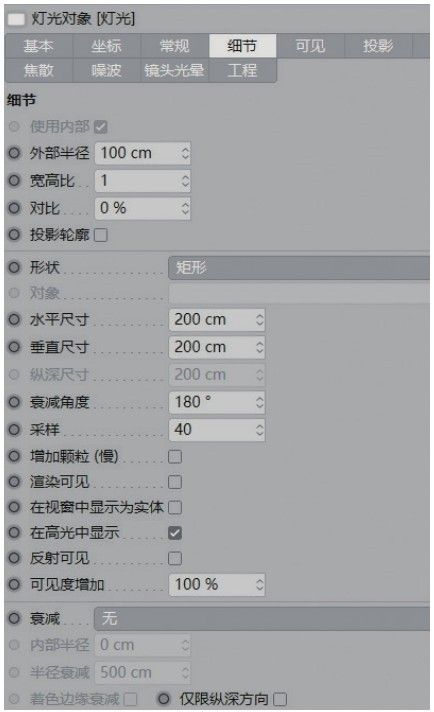The width and height of the screenshot is (434, 712).
Task: Click the light object icon beside 灯光对象
Action: [16, 19]
